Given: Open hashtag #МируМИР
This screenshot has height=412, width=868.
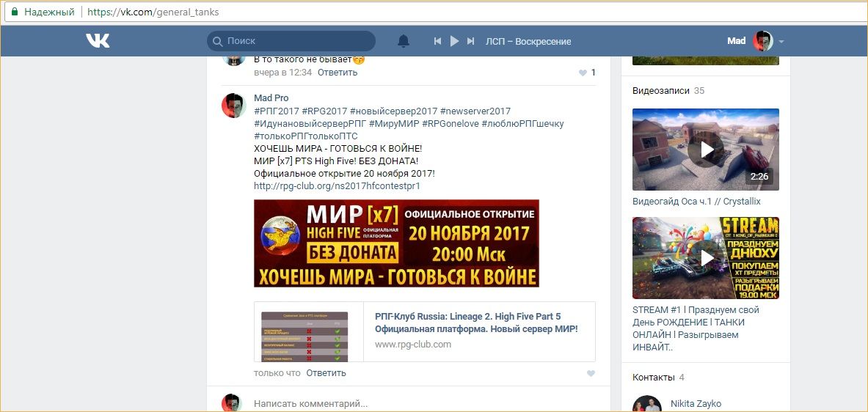Looking at the screenshot, I should pyautogui.click(x=394, y=124).
